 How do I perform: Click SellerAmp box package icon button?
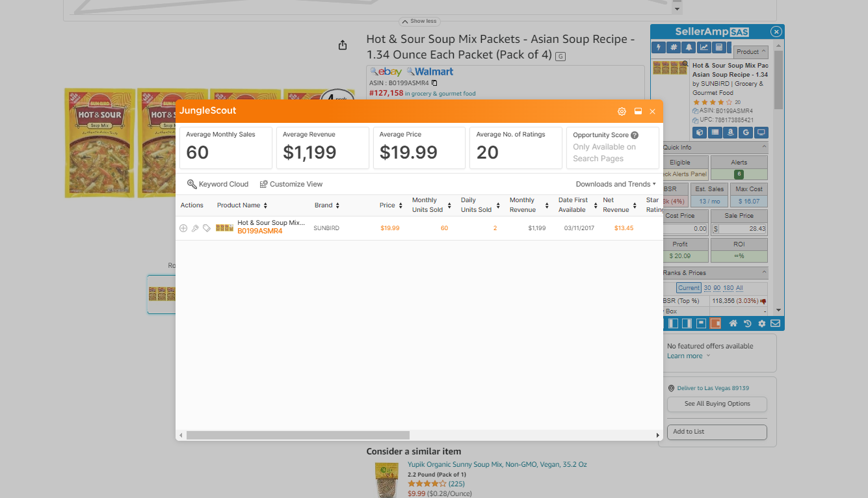700,133
